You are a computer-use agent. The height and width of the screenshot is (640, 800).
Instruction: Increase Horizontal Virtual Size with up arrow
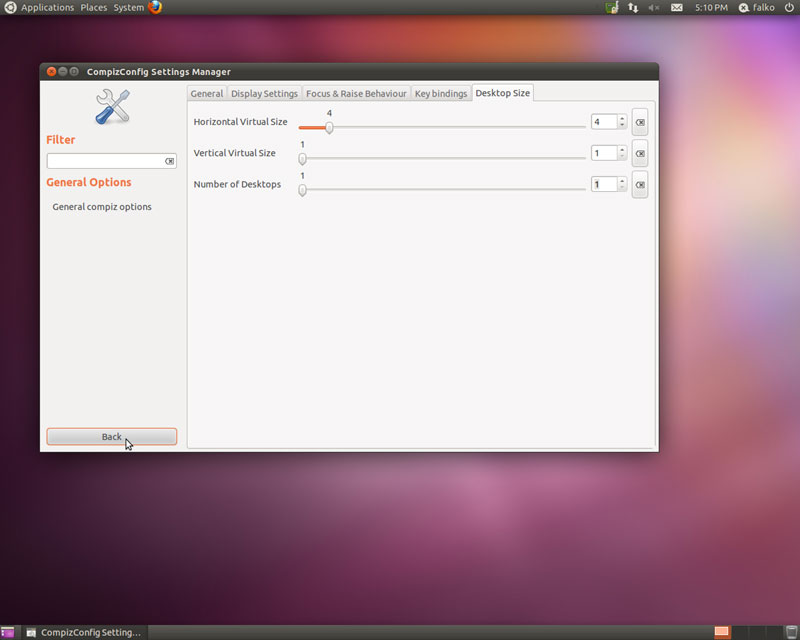pos(621,118)
